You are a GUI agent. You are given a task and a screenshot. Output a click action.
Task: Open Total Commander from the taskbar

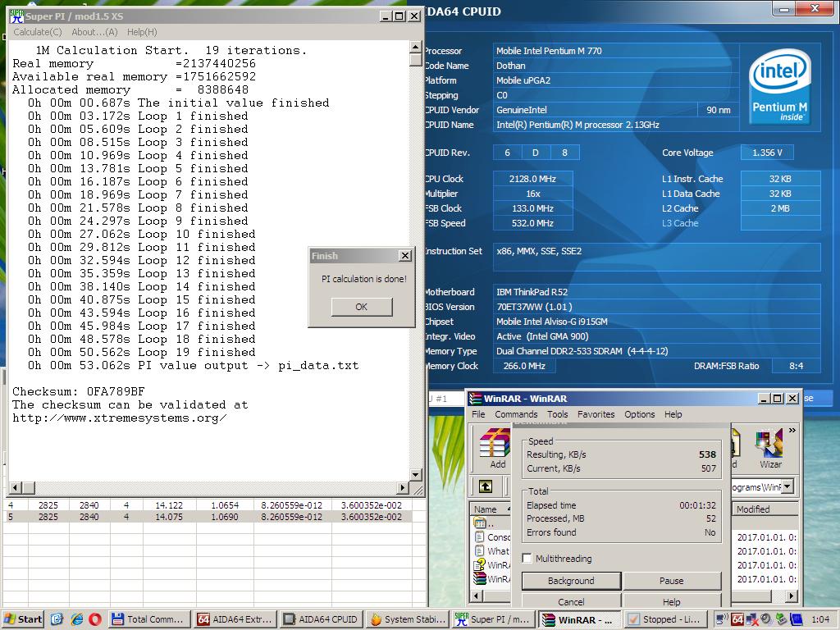tap(149, 619)
